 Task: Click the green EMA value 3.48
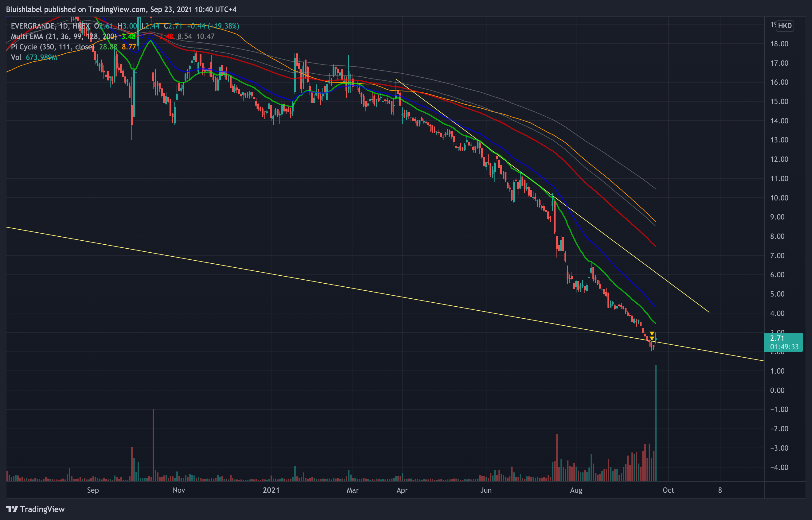coord(128,37)
